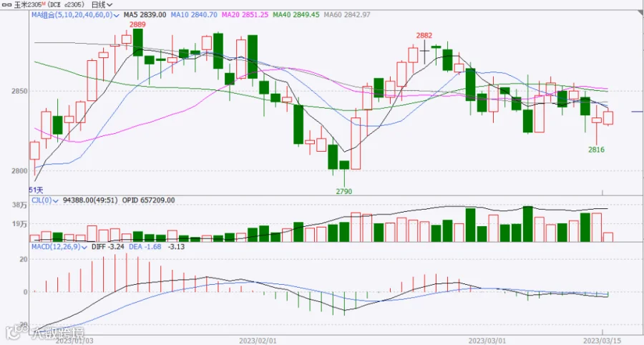644x345 pixels.
Task: Open the 日线 period dropdown
Action: tap(102, 5)
